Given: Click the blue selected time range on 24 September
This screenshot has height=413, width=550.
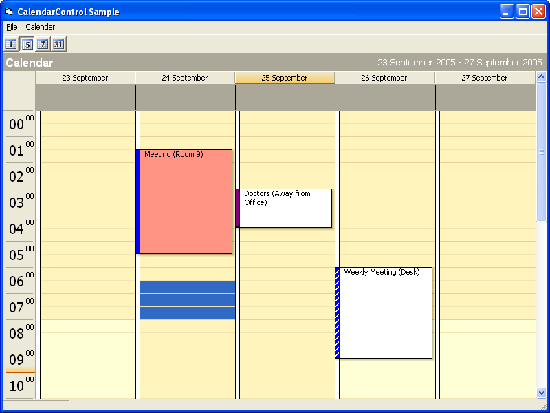Looking at the screenshot, I should 187,300.
